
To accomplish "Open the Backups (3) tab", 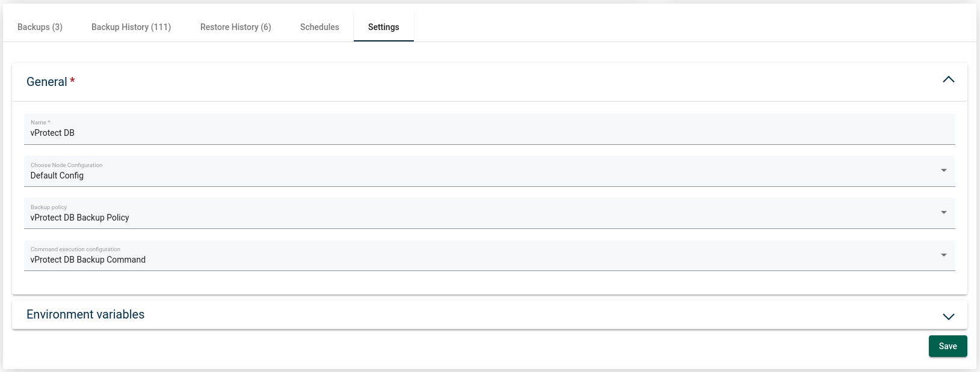I will click(40, 27).
